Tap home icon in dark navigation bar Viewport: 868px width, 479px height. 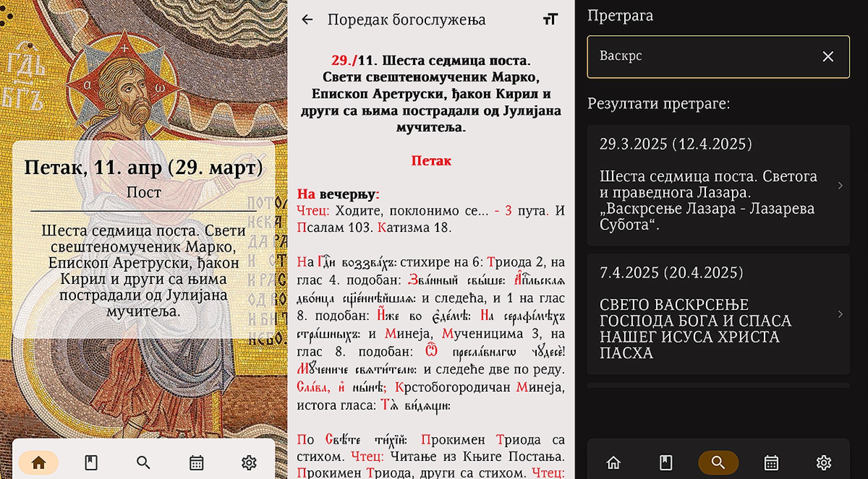point(613,463)
